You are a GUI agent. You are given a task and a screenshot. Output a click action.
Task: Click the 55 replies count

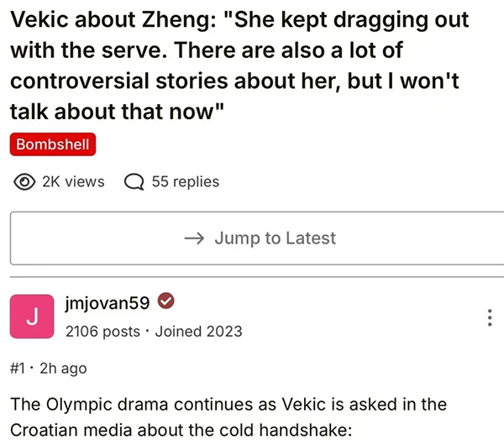click(185, 181)
